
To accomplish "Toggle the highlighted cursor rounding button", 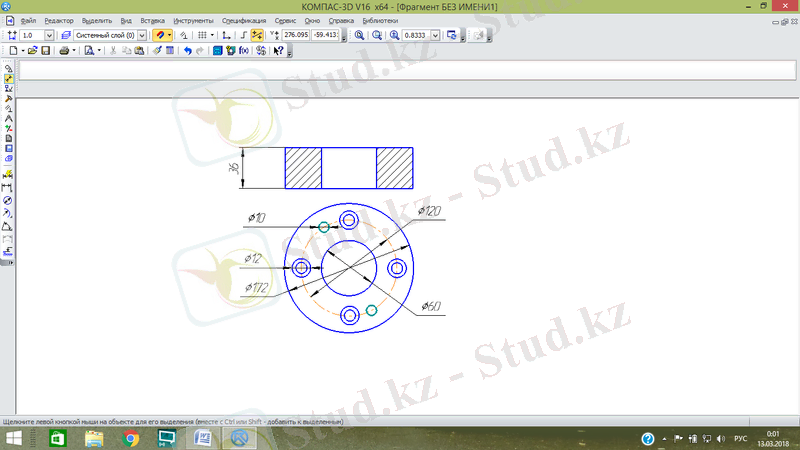I will tap(257, 35).
